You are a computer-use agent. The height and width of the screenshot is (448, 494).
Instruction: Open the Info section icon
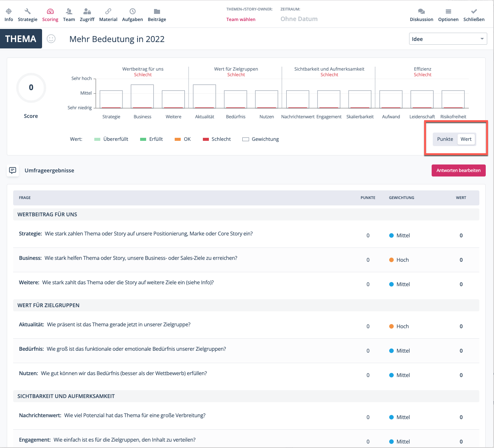tap(9, 12)
